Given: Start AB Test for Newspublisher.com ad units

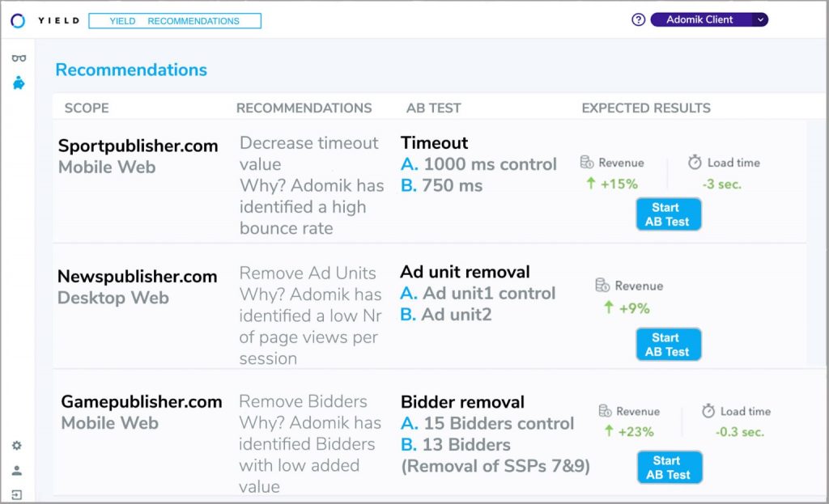Looking at the screenshot, I should (668, 345).
